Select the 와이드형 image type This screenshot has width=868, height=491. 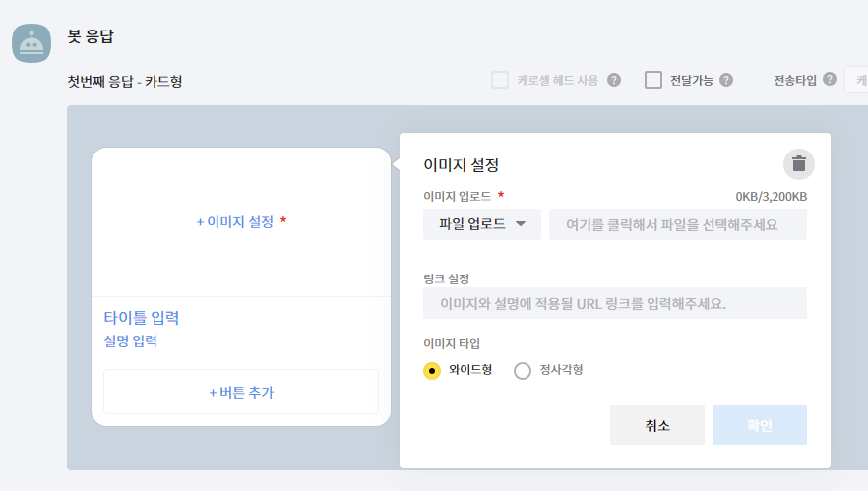coord(432,370)
